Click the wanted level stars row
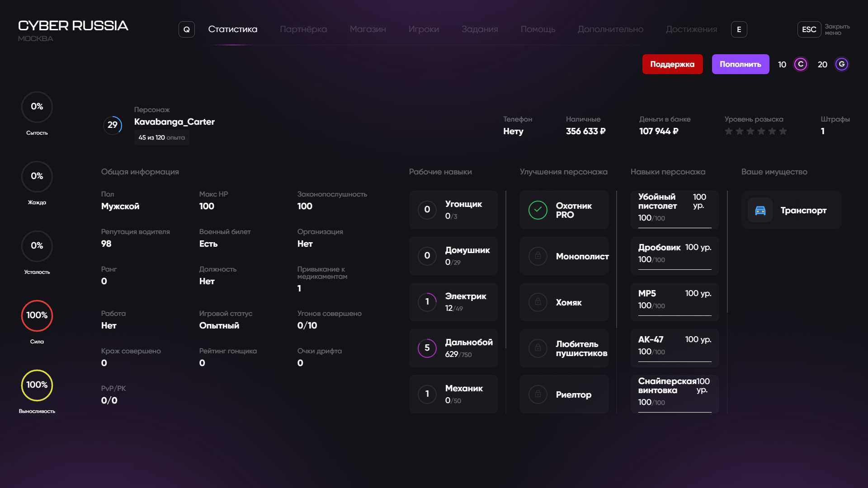868x488 pixels. point(755,131)
